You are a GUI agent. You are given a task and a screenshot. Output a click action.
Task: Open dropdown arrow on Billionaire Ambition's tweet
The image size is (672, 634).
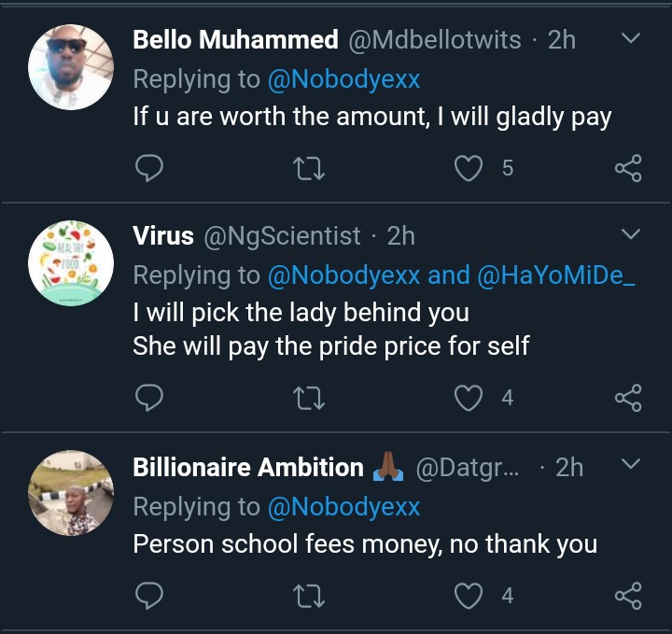point(631,464)
